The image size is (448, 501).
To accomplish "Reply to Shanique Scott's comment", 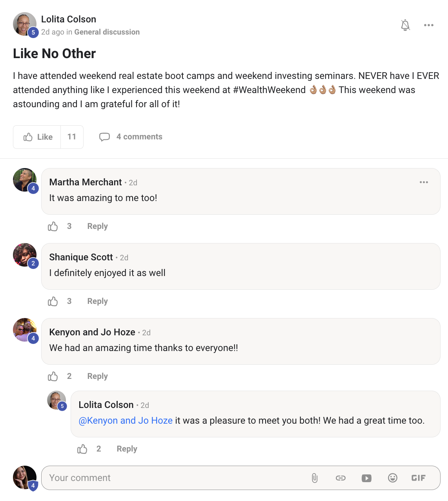I will pos(97,302).
